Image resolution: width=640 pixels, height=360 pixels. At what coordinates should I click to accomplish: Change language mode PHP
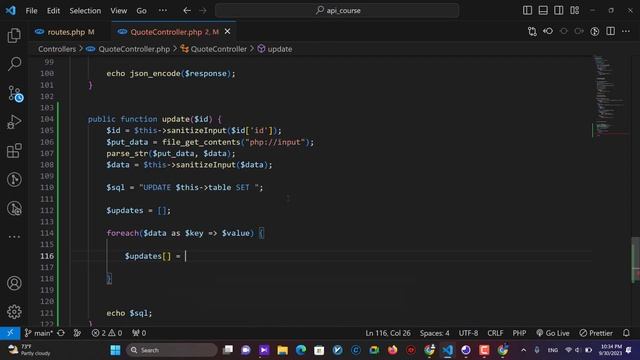click(x=519, y=333)
